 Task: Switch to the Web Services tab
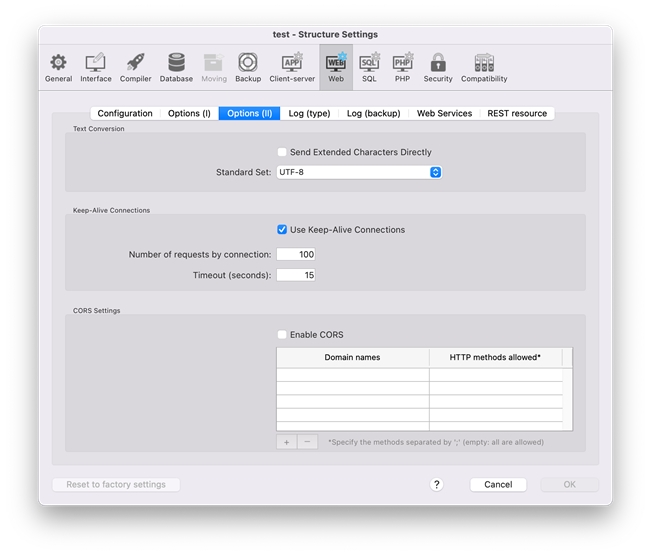pos(444,114)
